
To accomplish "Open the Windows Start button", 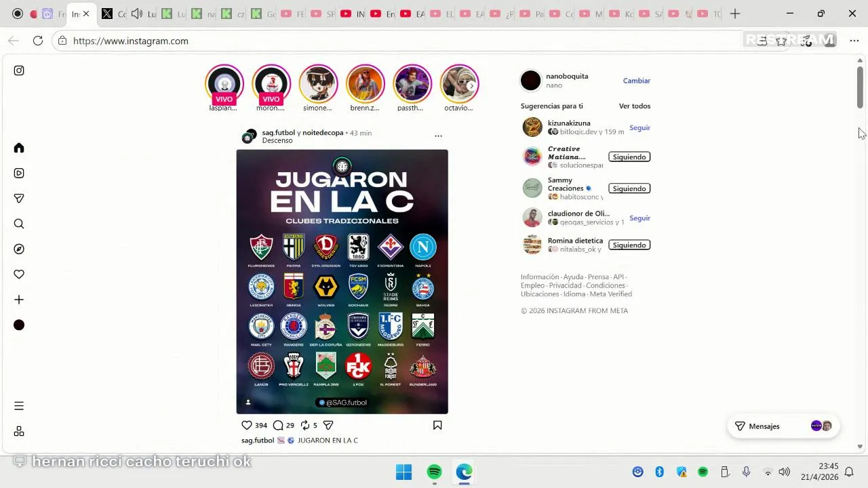I will [403, 472].
